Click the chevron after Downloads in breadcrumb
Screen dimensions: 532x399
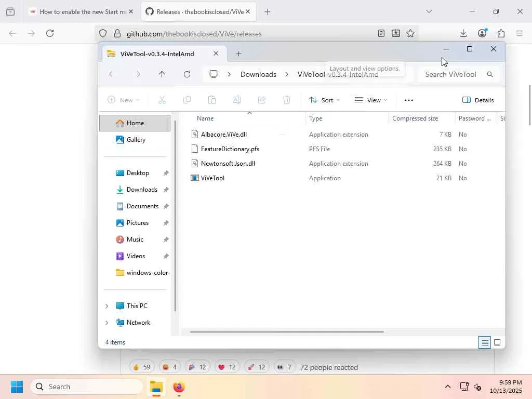(287, 74)
